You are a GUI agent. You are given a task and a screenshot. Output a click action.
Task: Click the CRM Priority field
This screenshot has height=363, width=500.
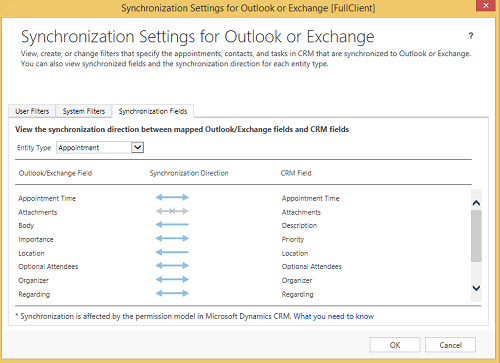(x=293, y=239)
